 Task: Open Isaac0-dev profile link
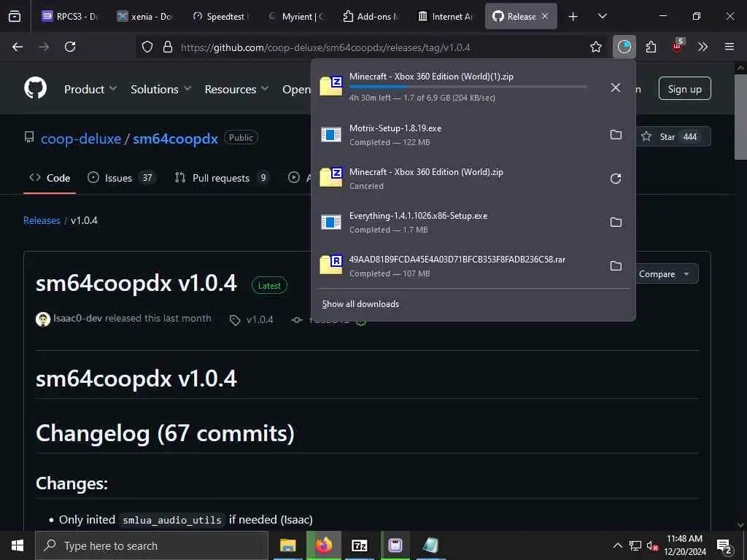click(x=77, y=318)
